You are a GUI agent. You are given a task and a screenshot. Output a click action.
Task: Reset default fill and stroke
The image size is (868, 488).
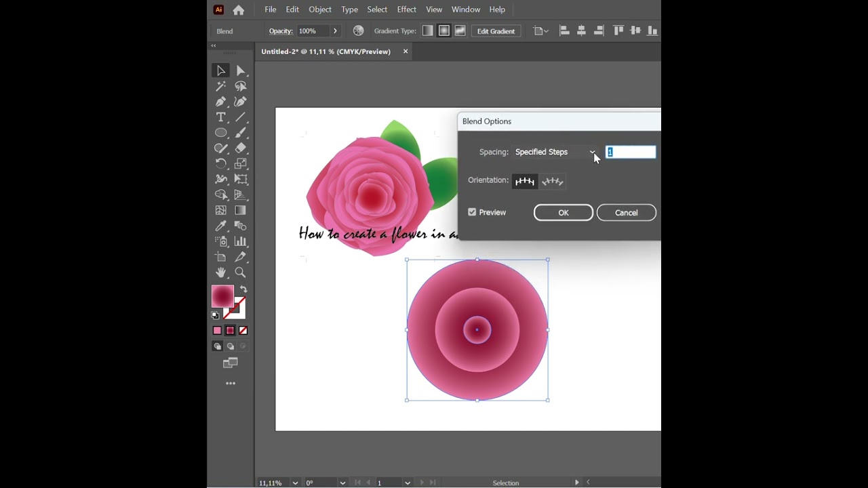click(216, 315)
